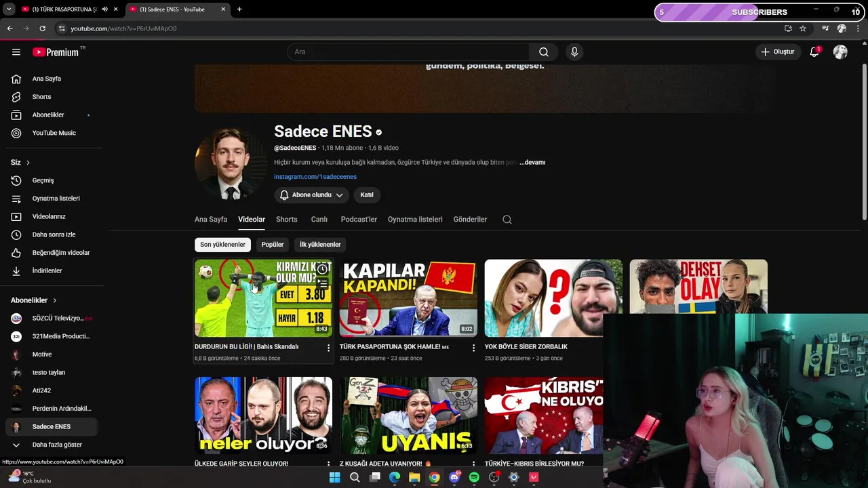Go back in browser
868x488 pixels.
(x=9, y=28)
